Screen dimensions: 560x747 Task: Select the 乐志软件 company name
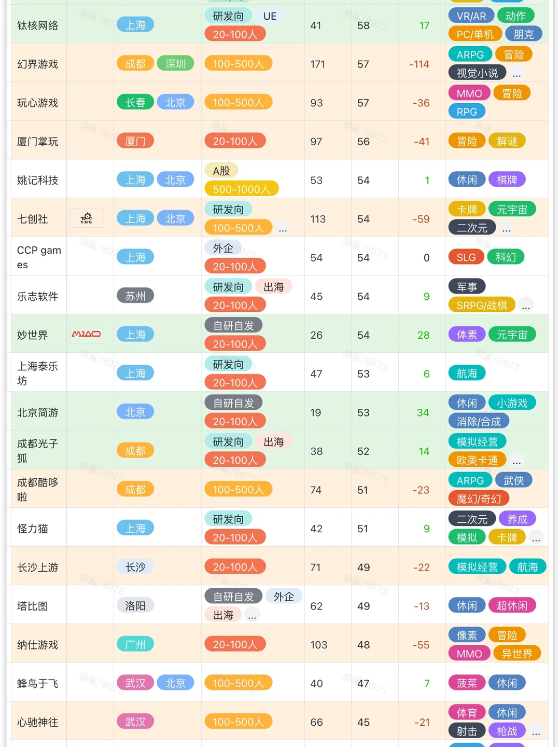coord(38,296)
